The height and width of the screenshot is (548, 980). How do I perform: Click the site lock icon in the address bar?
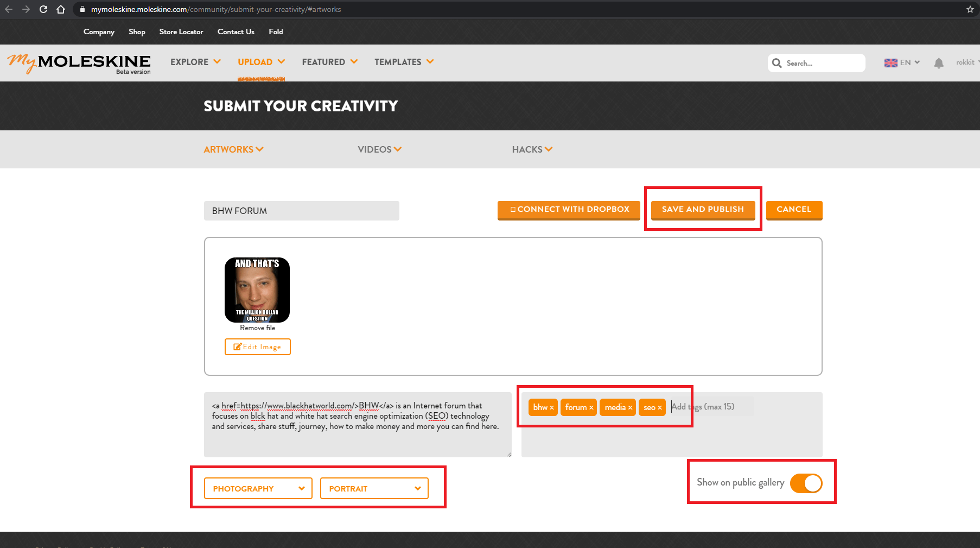82,9
